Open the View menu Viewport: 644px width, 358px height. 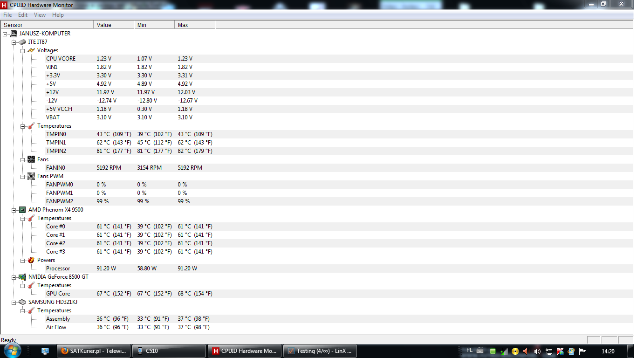[x=40, y=15]
